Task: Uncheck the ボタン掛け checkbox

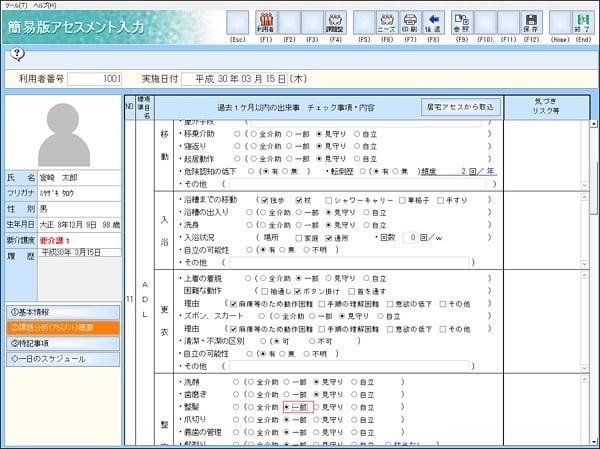Action: pos(298,292)
